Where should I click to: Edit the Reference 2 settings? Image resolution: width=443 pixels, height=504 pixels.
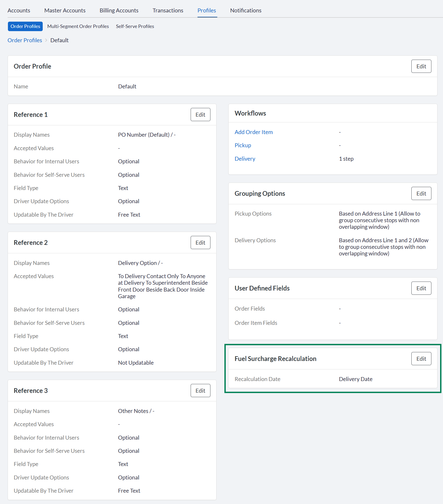tap(200, 243)
